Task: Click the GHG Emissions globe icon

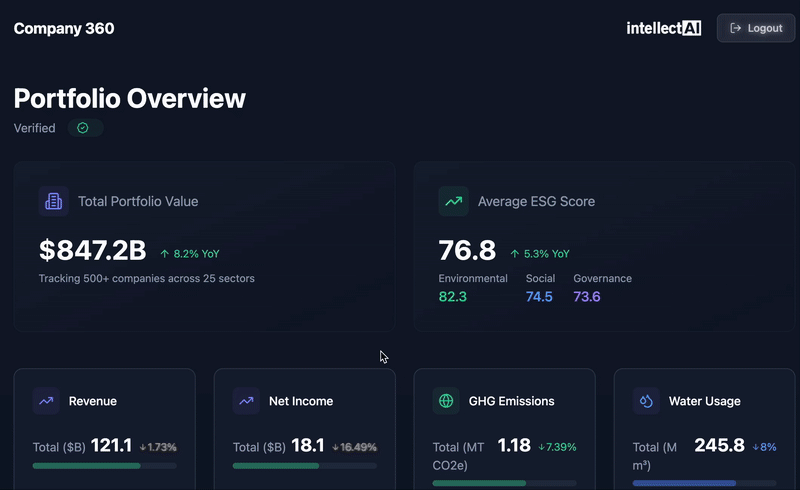Action: [x=446, y=401]
